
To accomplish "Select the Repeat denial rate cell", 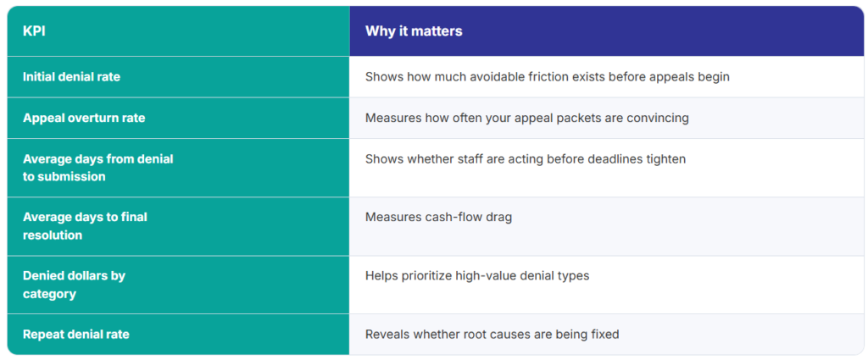I will click(178, 334).
